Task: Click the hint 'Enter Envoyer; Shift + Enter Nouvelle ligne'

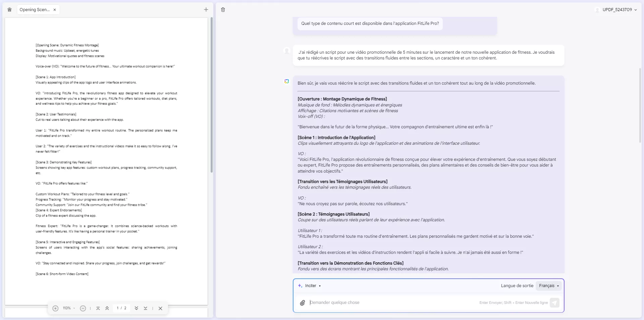Action: 514,303
